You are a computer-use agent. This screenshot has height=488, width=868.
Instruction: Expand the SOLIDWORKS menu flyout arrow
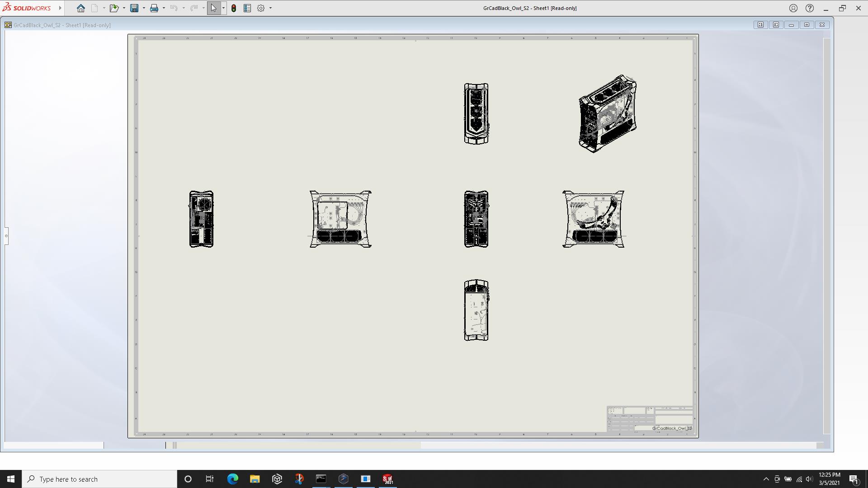point(60,8)
